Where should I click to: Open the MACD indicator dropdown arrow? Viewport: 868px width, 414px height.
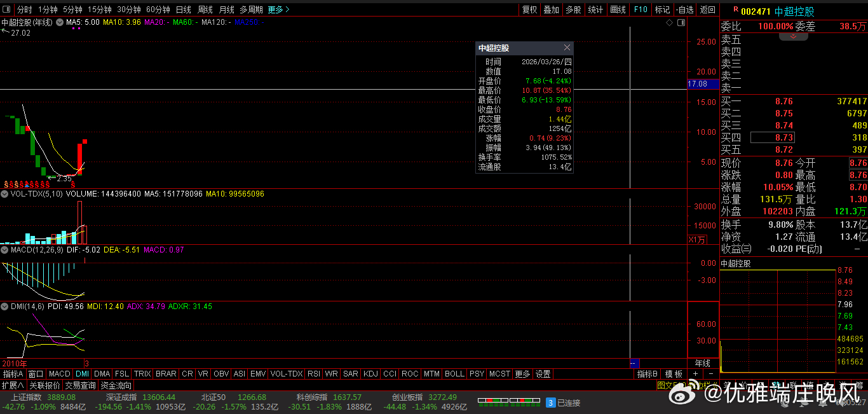5,250
